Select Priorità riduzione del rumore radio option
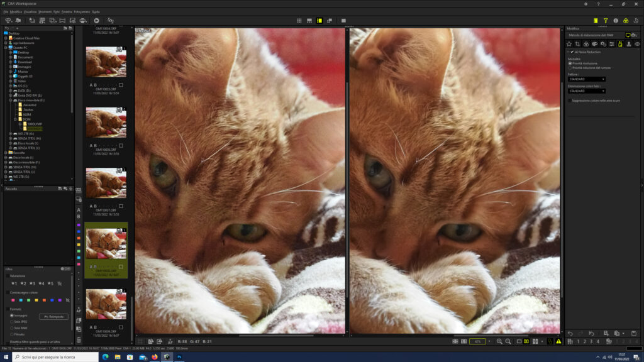This screenshot has width=644, height=362. coord(570,68)
